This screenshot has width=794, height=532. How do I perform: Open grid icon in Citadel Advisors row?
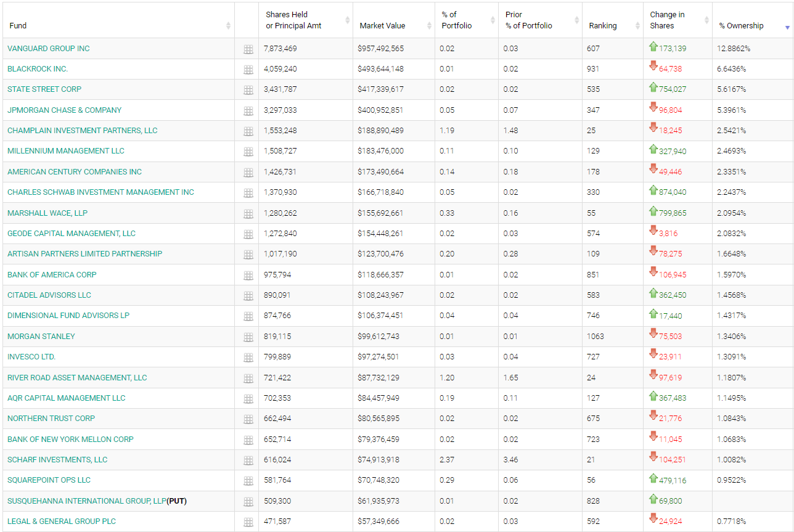coord(248,296)
